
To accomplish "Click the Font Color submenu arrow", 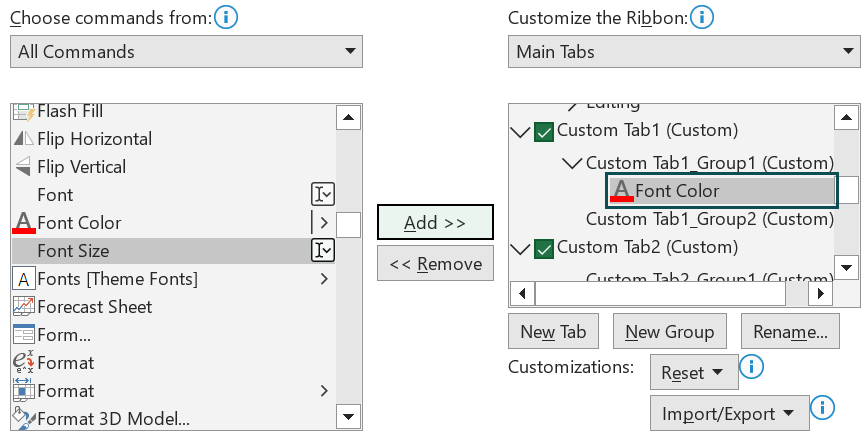I will point(324,222).
